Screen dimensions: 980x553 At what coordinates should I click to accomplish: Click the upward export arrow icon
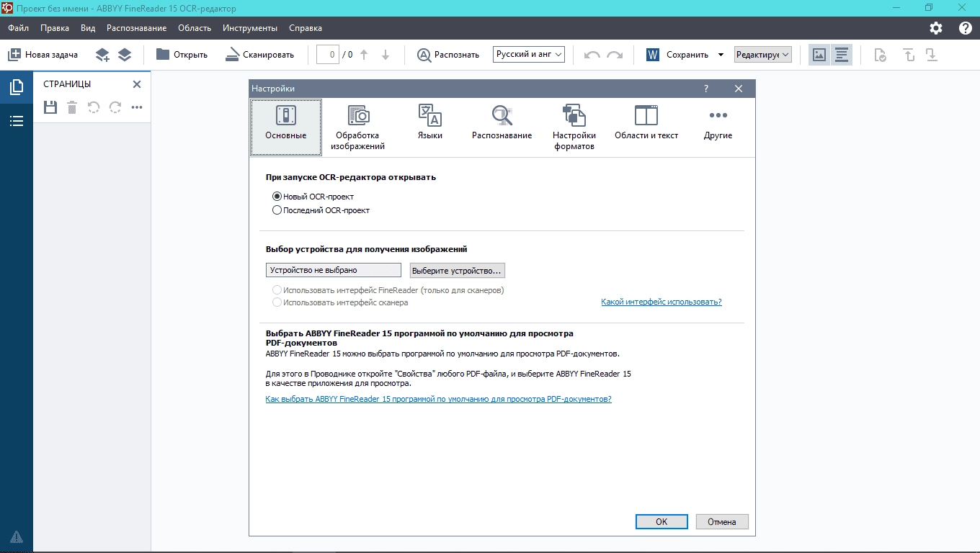[909, 55]
